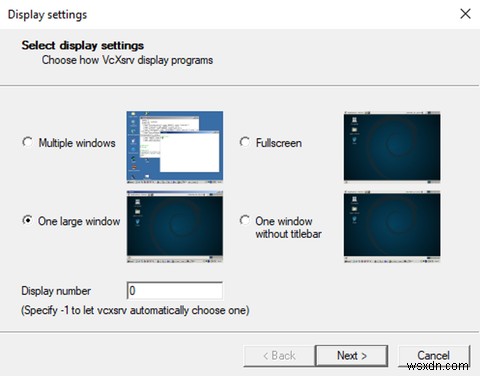Click the window without titlebar preview image
The height and width of the screenshot is (376, 480).
coord(392,227)
